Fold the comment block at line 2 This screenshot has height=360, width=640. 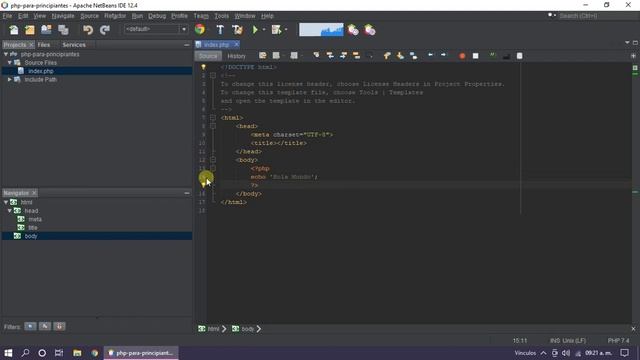[213, 76]
